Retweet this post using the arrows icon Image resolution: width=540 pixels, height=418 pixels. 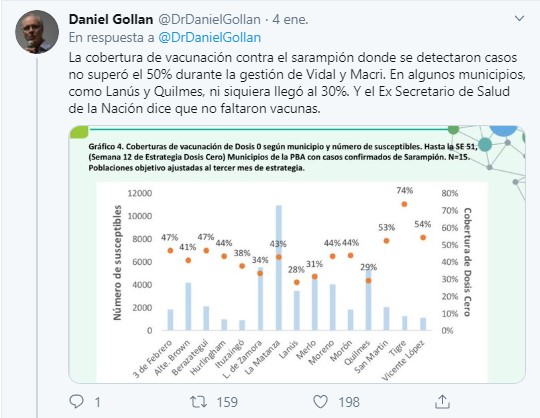coord(199,402)
